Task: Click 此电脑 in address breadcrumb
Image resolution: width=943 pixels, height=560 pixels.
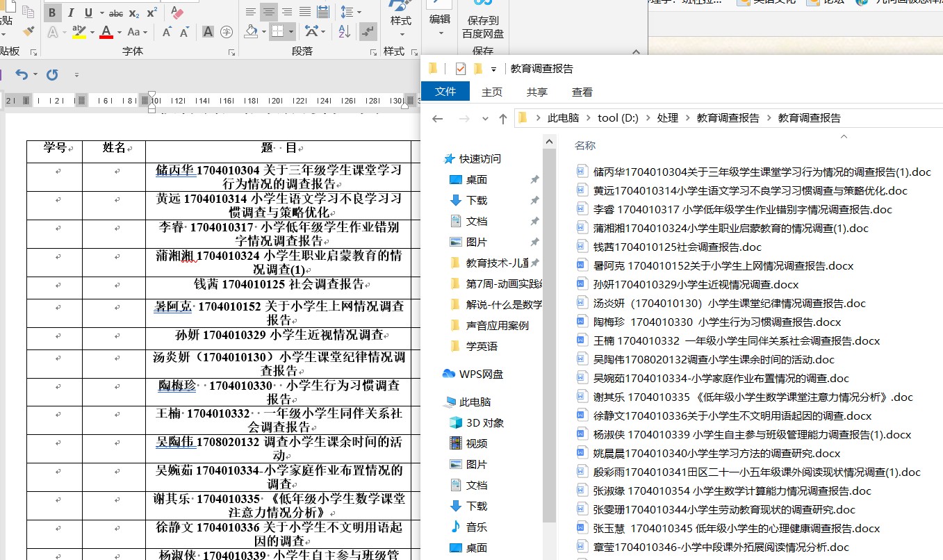Action: click(x=563, y=118)
